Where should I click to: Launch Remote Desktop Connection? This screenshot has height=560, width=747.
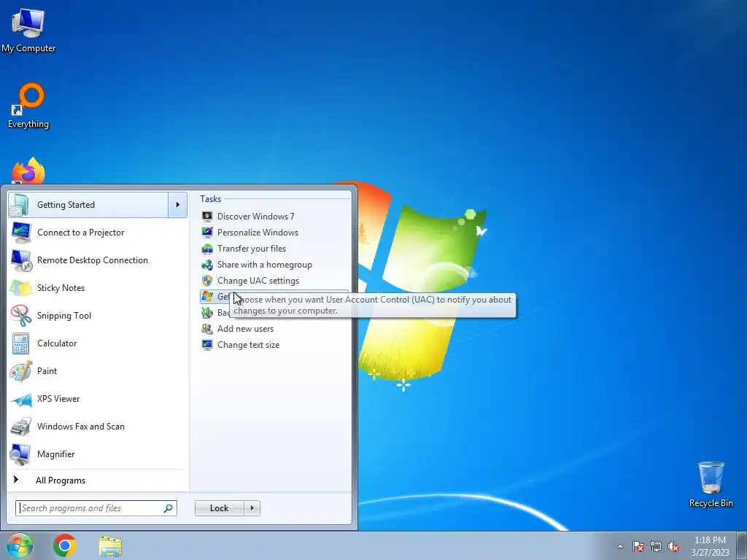click(98, 260)
